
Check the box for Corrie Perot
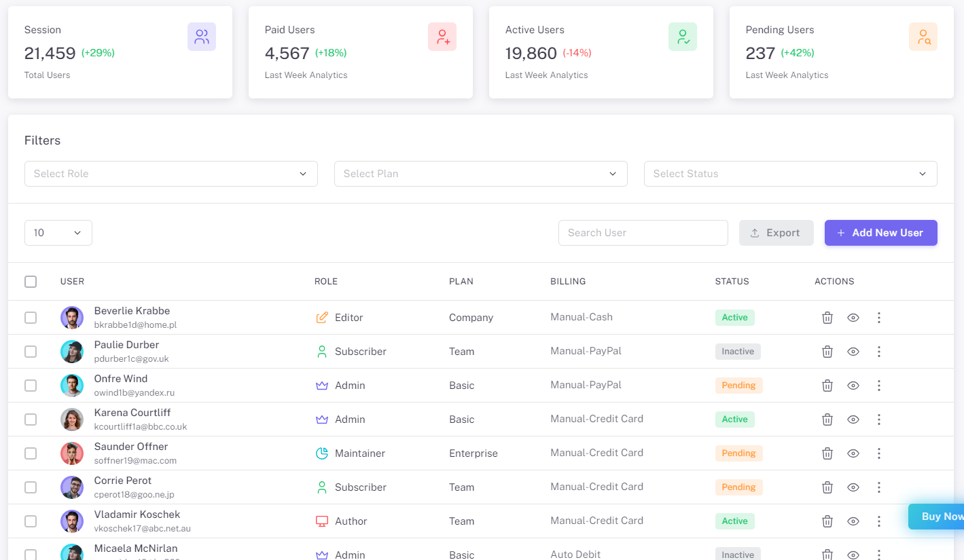(31, 487)
